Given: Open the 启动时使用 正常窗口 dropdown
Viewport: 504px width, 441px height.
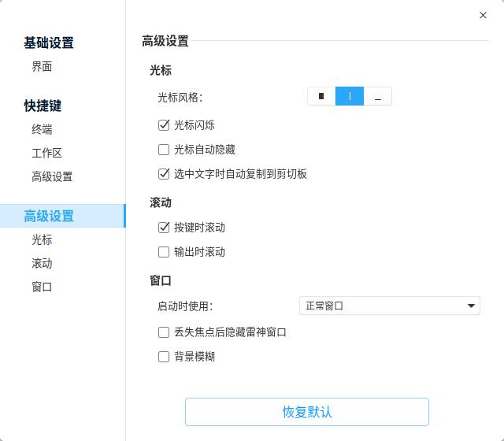Looking at the screenshot, I should pyautogui.click(x=389, y=306).
